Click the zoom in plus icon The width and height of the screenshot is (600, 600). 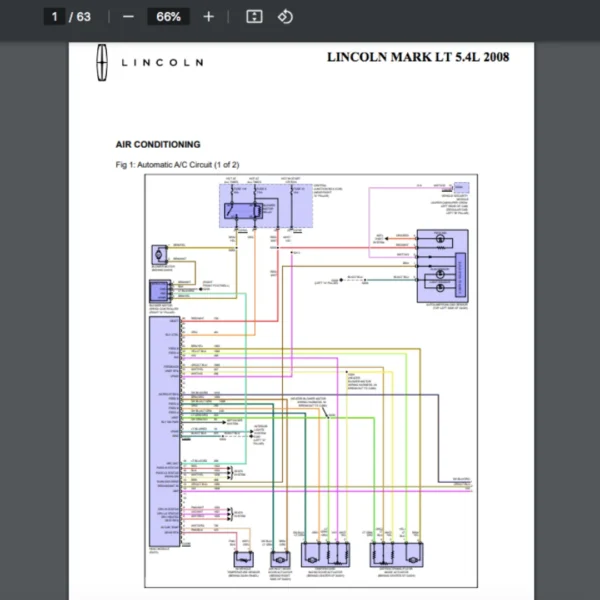click(x=208, y=17)
